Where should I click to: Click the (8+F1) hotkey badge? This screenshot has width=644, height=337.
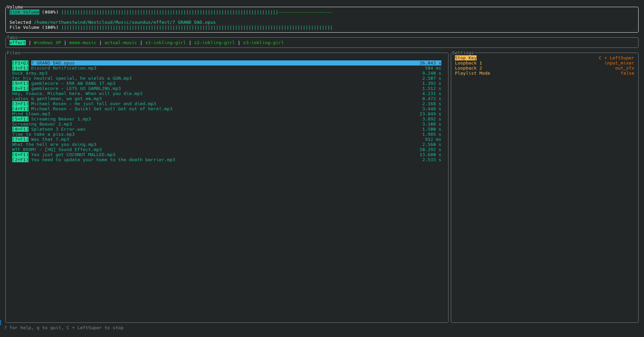20,89
